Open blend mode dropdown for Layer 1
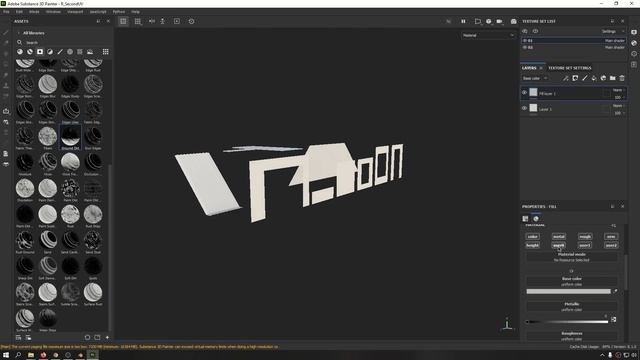 tap(618, 105)
